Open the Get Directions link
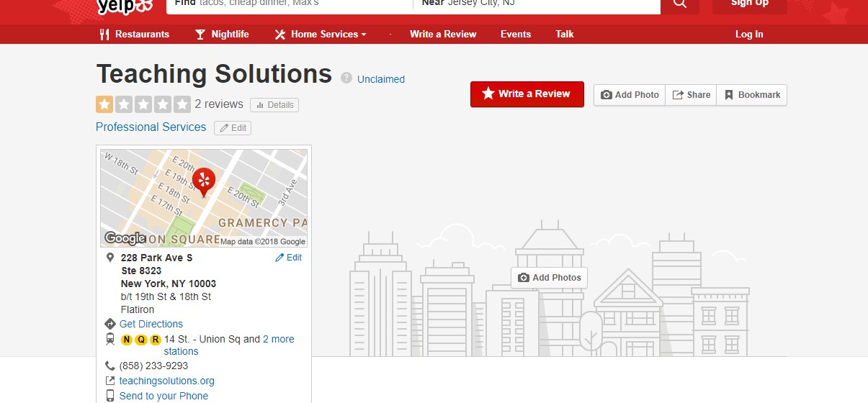 click(151, 324)
